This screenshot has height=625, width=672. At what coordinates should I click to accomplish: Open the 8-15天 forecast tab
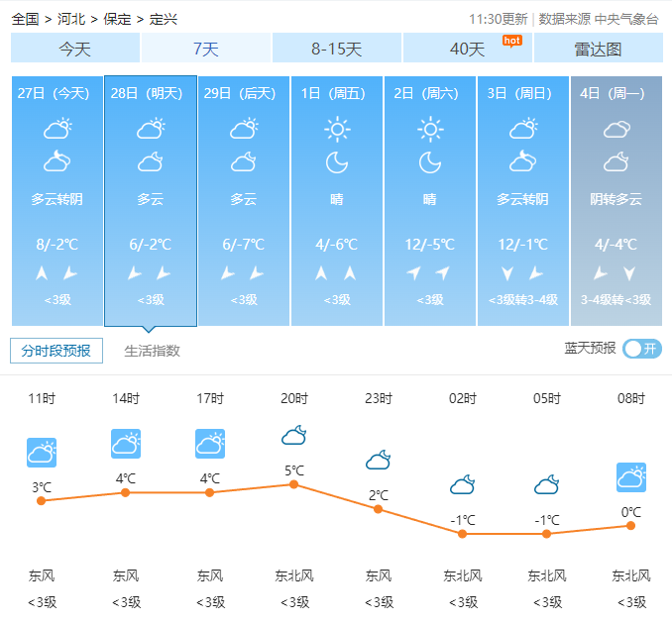click(336, 49)
